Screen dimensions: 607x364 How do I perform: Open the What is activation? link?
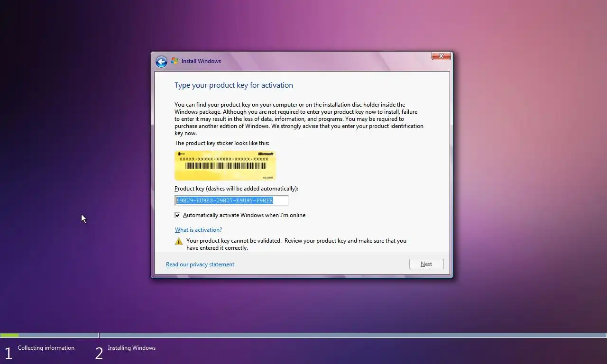click(x=198, y=230)
